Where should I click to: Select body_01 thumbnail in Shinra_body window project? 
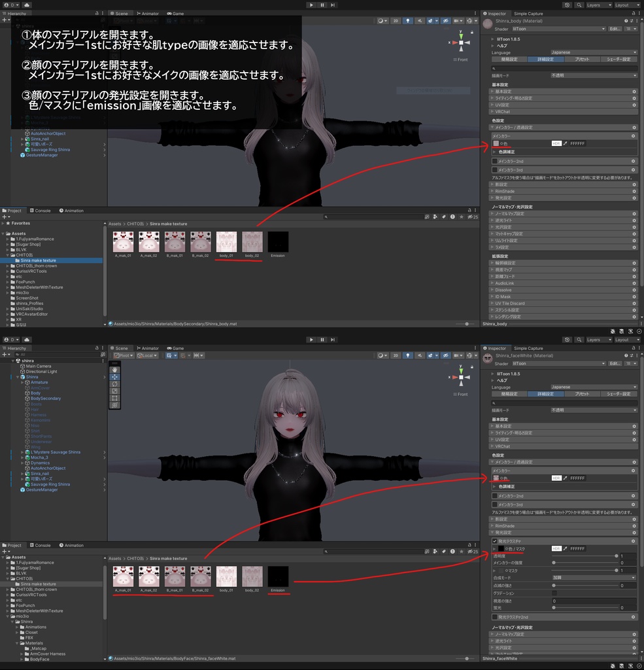tap(226, 242)
